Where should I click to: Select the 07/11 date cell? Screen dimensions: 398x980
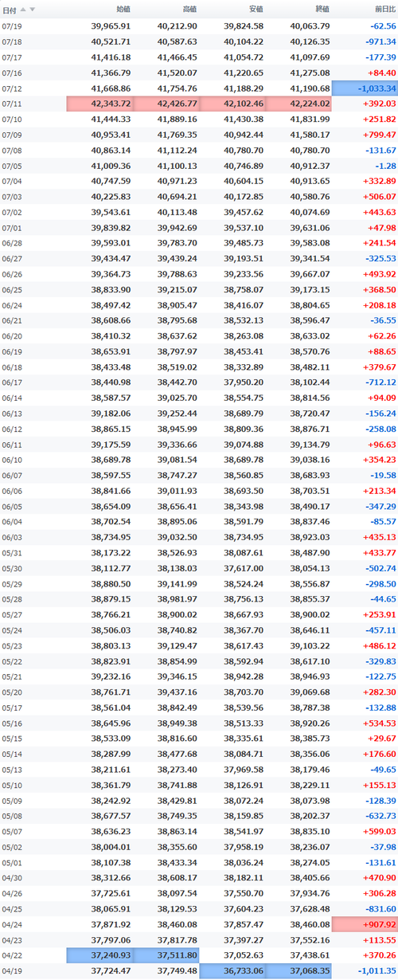[12, 104]
